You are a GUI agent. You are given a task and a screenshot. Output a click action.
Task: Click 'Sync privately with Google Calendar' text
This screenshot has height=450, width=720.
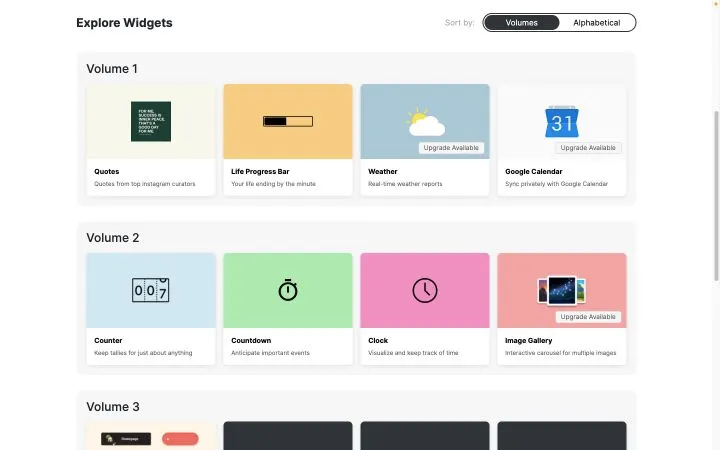(x=556, y=184)
